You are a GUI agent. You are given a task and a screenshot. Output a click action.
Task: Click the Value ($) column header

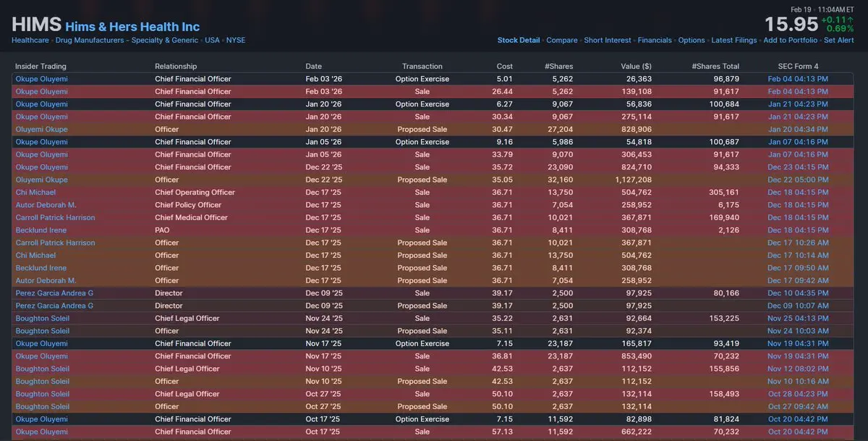pyautogui.click(x=636, y=67)
